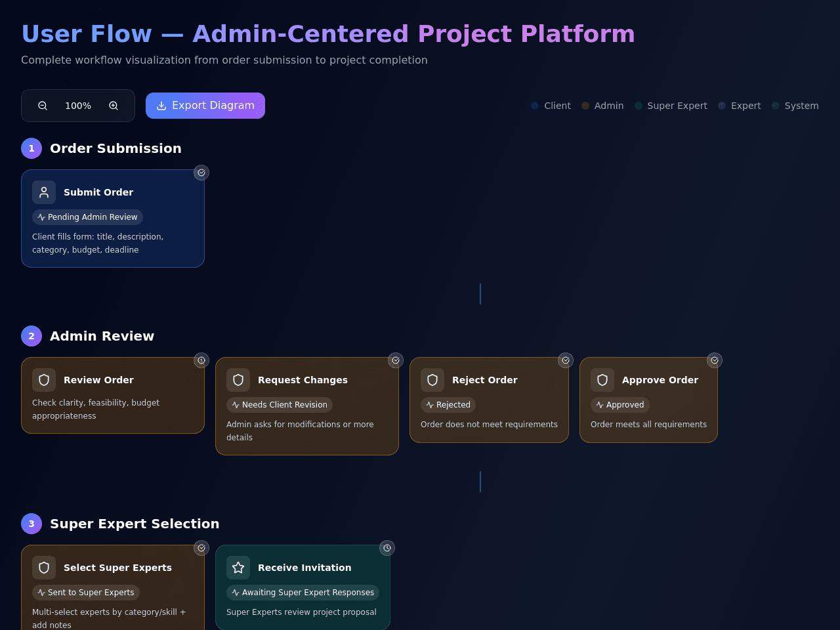This screenshot has width=840, height=630.
Task: Click the Order Submission section heading
Action: (x=115, y=148)
